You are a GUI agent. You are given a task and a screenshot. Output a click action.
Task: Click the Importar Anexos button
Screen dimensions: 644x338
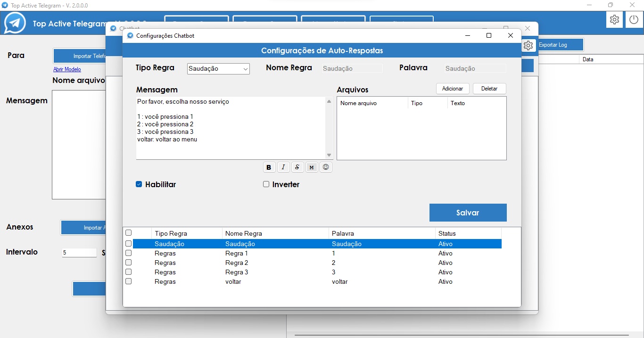click(x=84, y=228)
